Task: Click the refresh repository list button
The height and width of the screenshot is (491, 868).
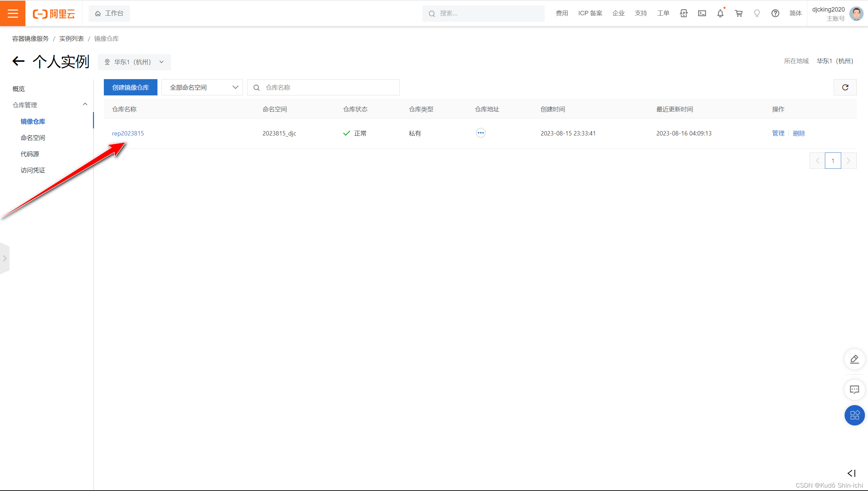Action: (x=845, y=87)
